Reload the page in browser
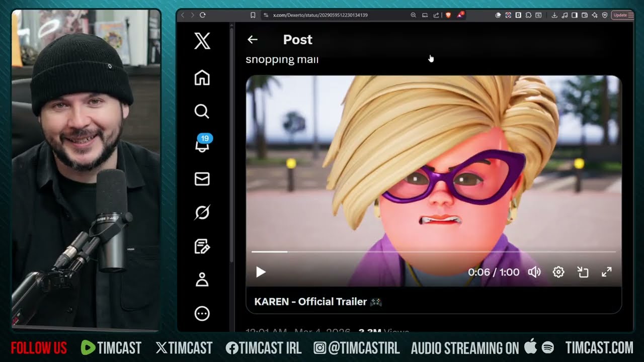Screen dimensions: 644x362 pyautogui.click(x=203, y=15)
